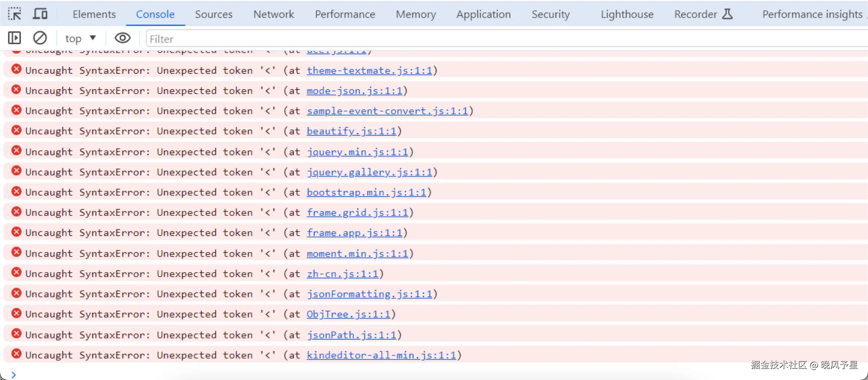Focus the console Filter field
The width and height of the screenshot is (868, 380).
point(506,39)
